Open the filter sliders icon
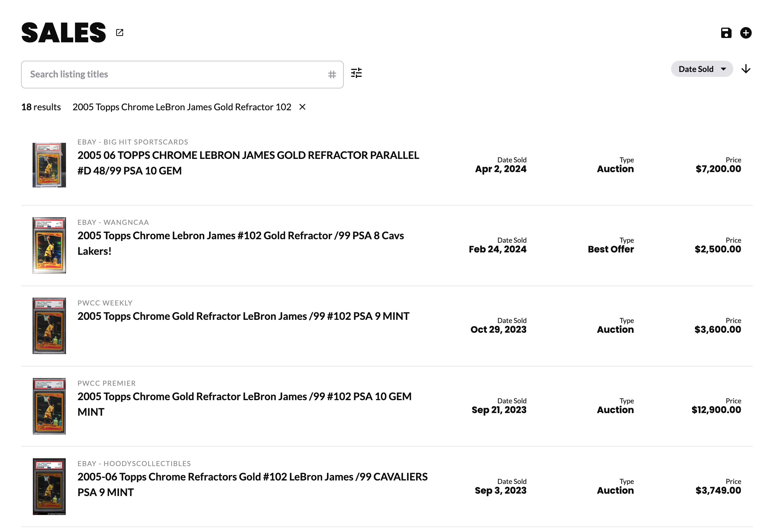767x532 pixels. 356,73
